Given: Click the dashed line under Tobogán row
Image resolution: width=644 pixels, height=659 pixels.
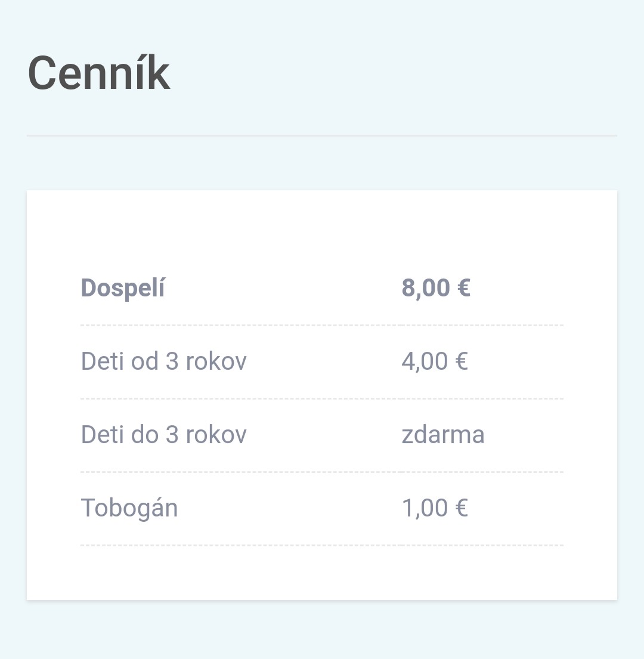Looking at the screenshot, I should [322, 546].
